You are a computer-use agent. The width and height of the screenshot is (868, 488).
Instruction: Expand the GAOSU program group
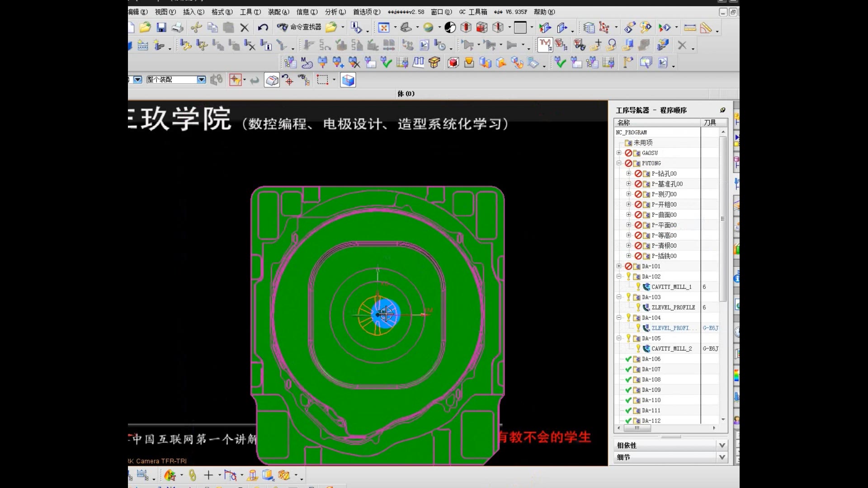tap(619, 153)
